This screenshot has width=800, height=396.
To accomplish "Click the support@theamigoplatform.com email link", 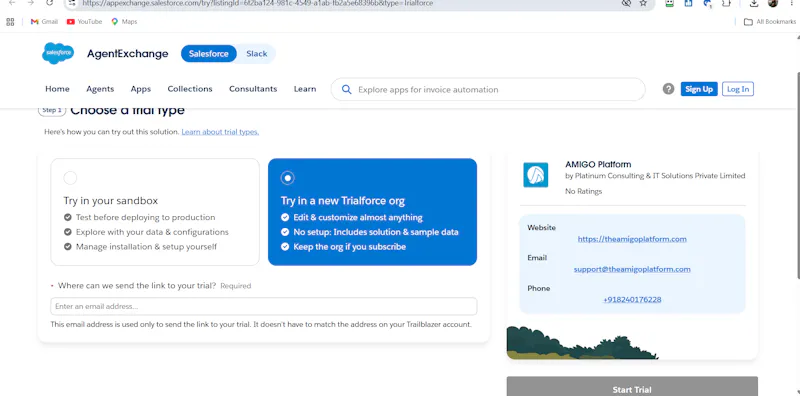I will [632, 269].
